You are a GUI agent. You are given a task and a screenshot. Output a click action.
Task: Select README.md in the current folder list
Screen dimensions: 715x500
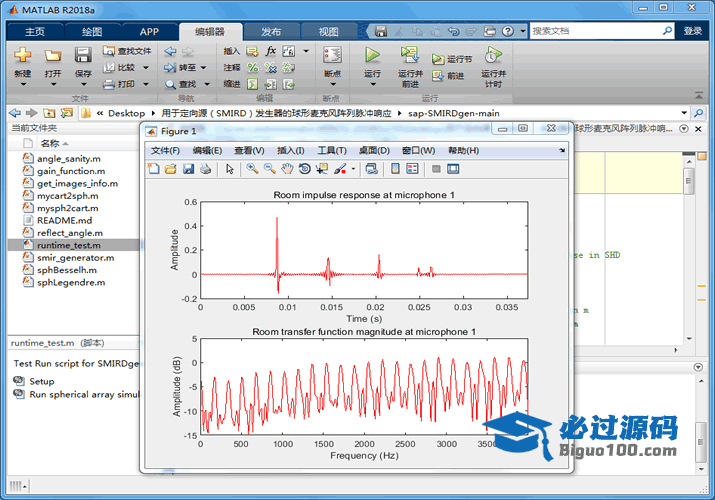click(64, 220)
